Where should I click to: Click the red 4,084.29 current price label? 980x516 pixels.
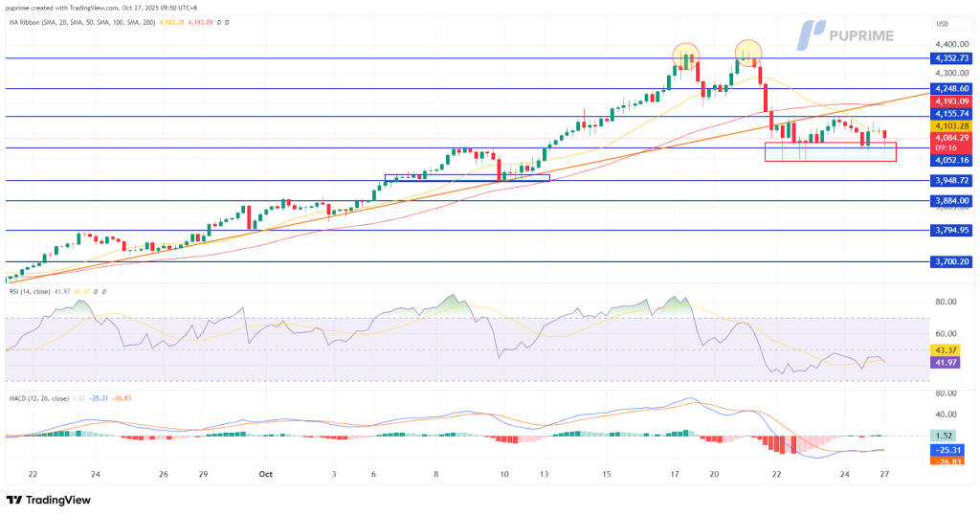pos(950,138)
